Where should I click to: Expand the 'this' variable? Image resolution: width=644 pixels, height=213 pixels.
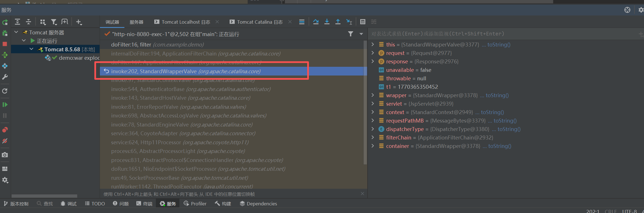373,45
